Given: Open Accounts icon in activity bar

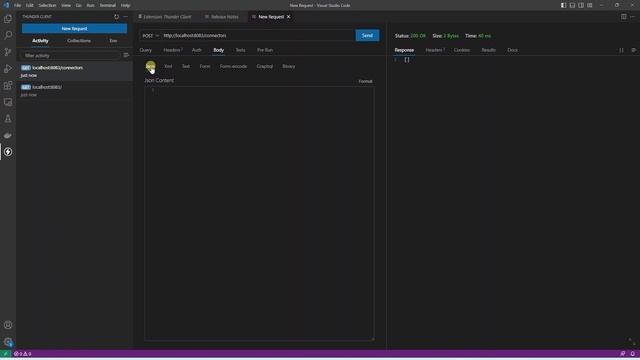Looking at the screenshot, I should point(8,325).
